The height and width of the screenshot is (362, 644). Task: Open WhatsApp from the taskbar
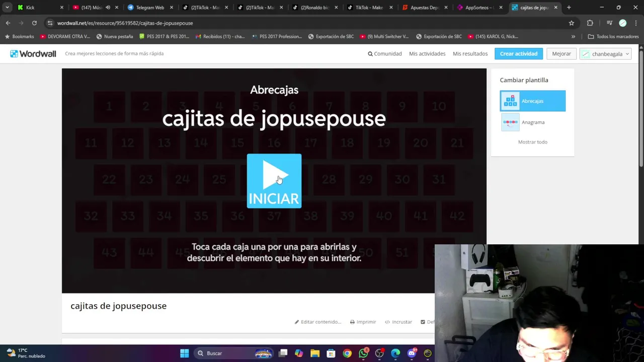pos(363,353)
